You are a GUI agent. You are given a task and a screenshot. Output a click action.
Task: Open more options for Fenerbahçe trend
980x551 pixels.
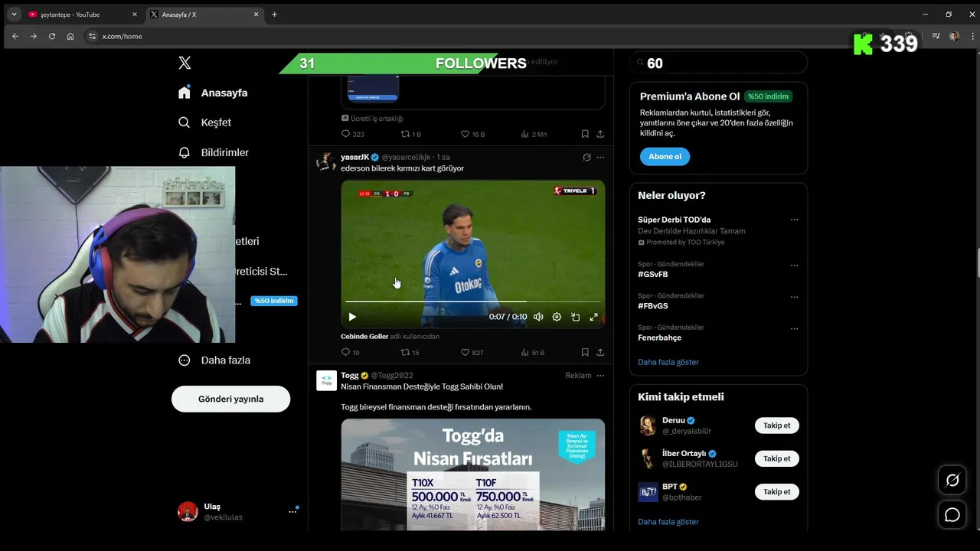pos(794,329)
